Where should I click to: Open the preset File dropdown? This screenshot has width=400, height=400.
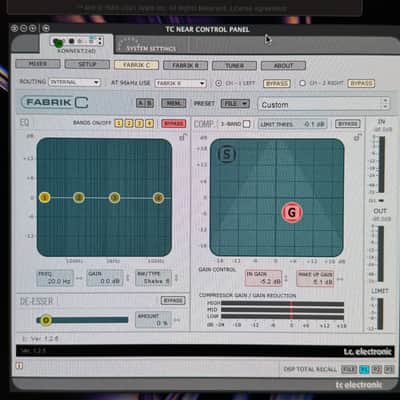pos(235,104)
